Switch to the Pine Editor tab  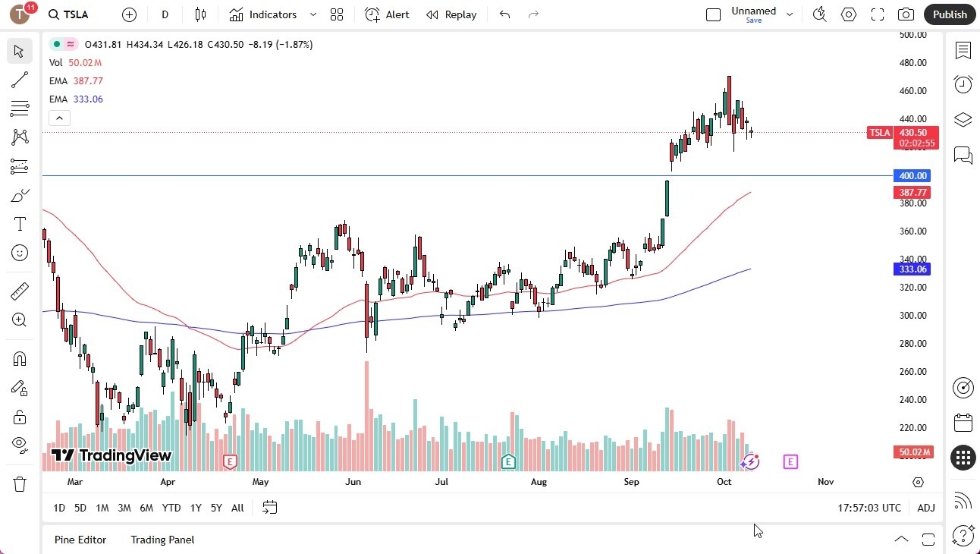point(80,540)
